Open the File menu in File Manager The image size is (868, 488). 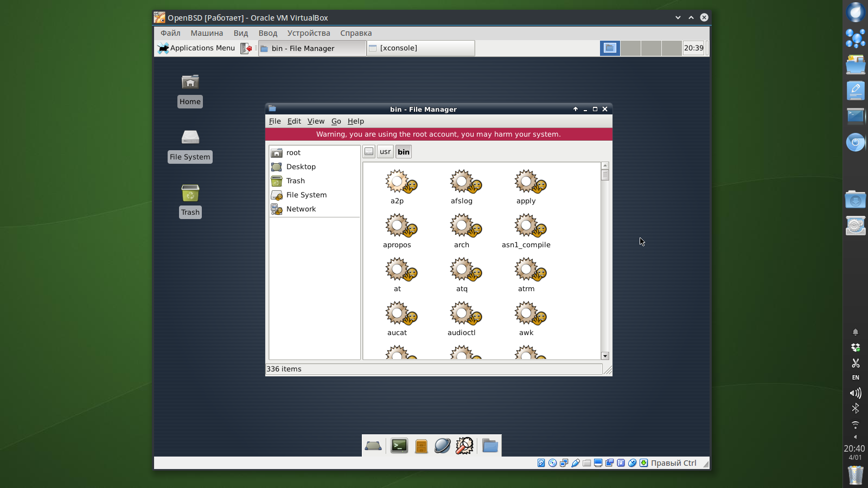coord(275,121)
